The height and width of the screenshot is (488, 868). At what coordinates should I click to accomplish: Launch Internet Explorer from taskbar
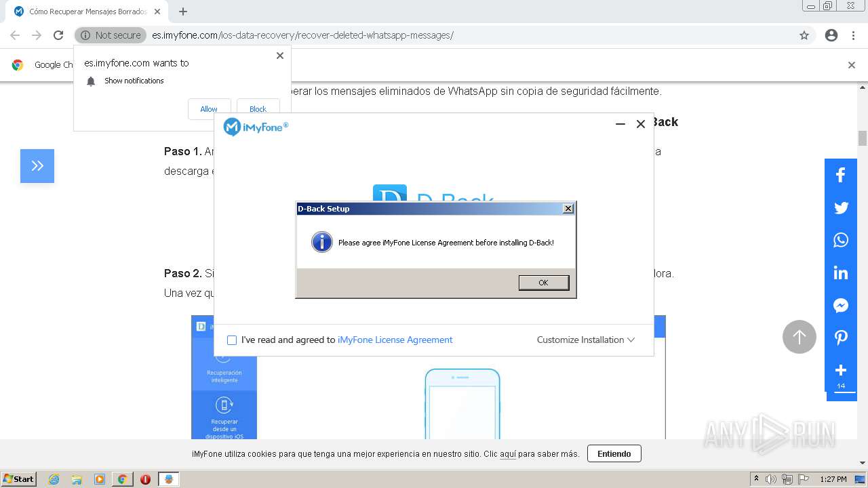[x=54, y=479]
